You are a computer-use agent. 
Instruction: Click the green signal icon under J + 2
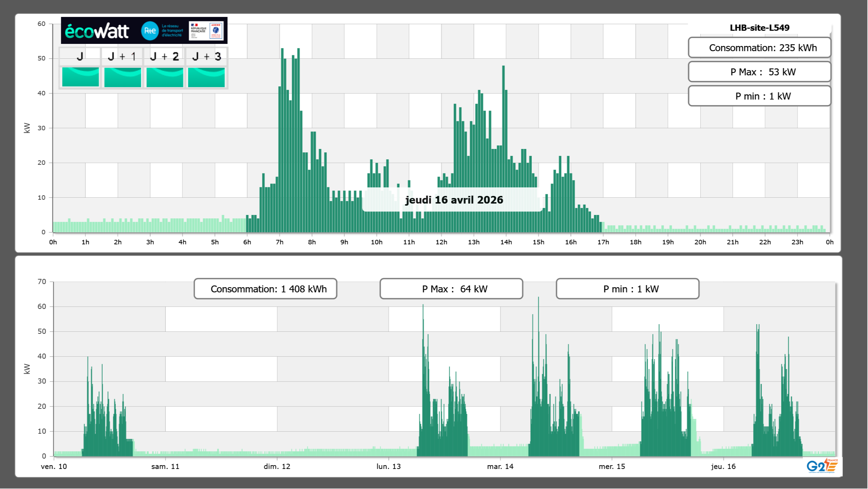[165, 77]
